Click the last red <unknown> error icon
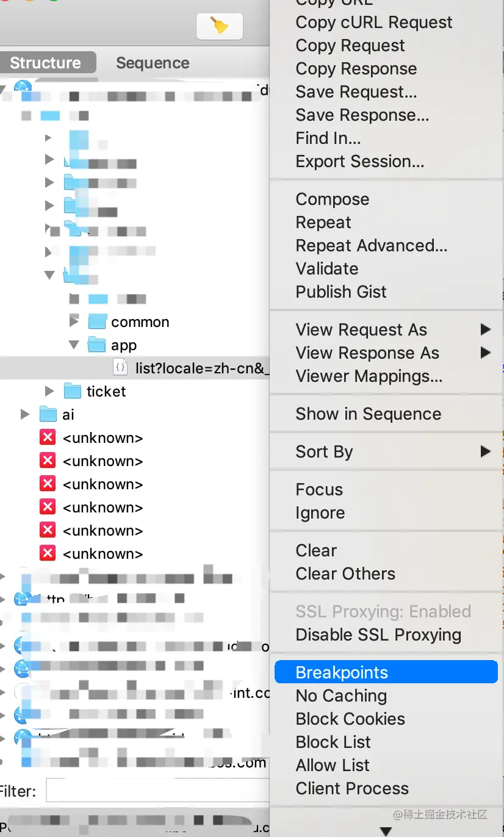 click(47, 553)
